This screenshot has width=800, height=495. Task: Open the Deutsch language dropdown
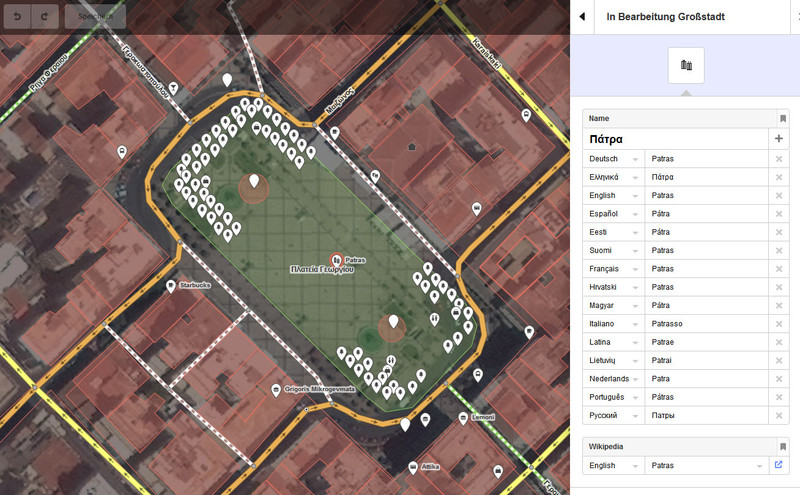[x=634, y=160]
